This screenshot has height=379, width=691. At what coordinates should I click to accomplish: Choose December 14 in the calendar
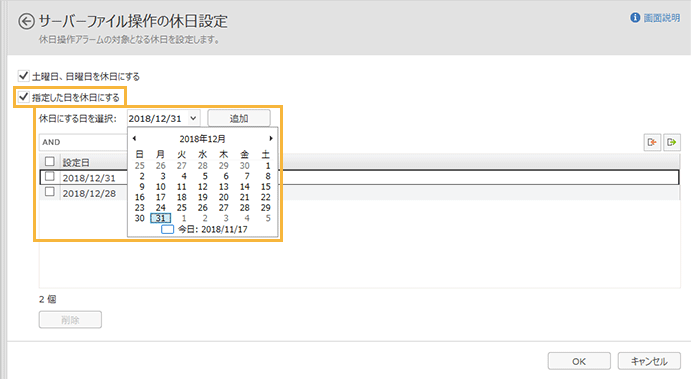245,187
